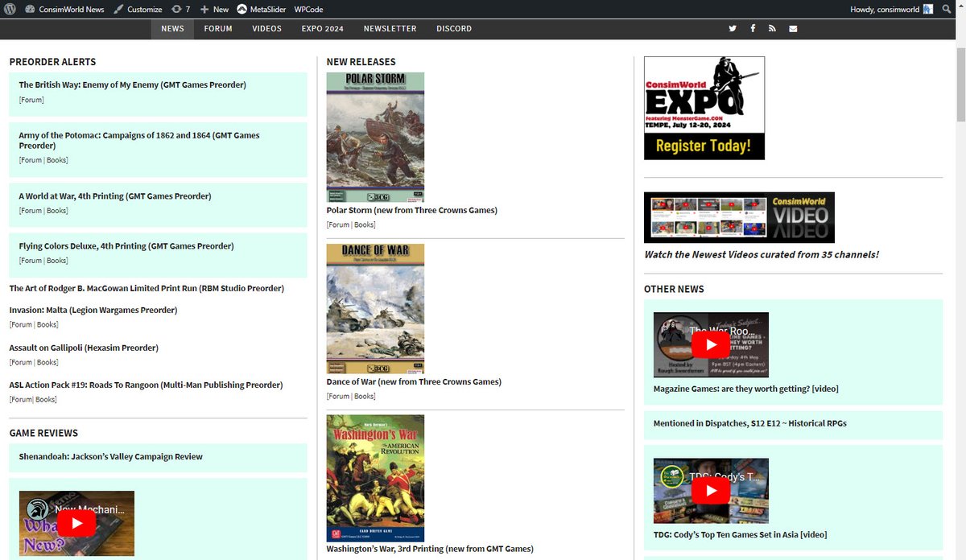Play The War Room magazine games video

tap(711, 344)
